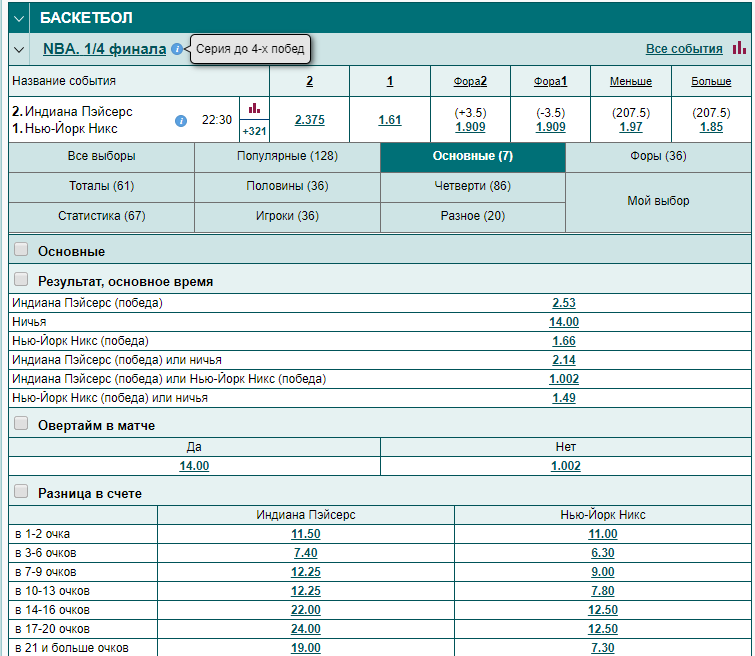The height and width of the screenshot is (656, 755).
Task: Click the Больше column header
Action: tap(711, 81)
